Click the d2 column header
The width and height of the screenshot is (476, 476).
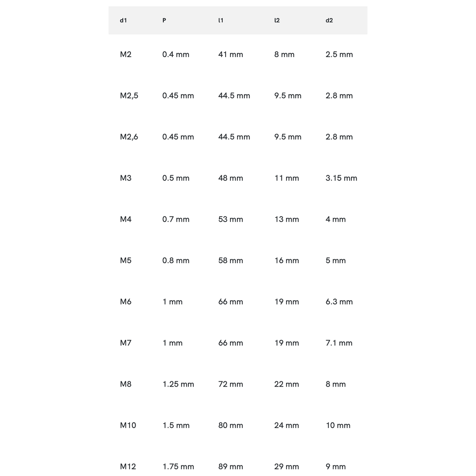pos(329,20)
